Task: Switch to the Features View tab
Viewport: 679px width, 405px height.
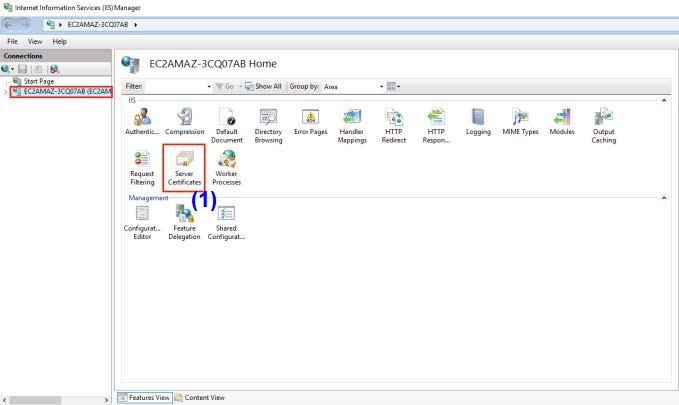Action: (145, 398)
